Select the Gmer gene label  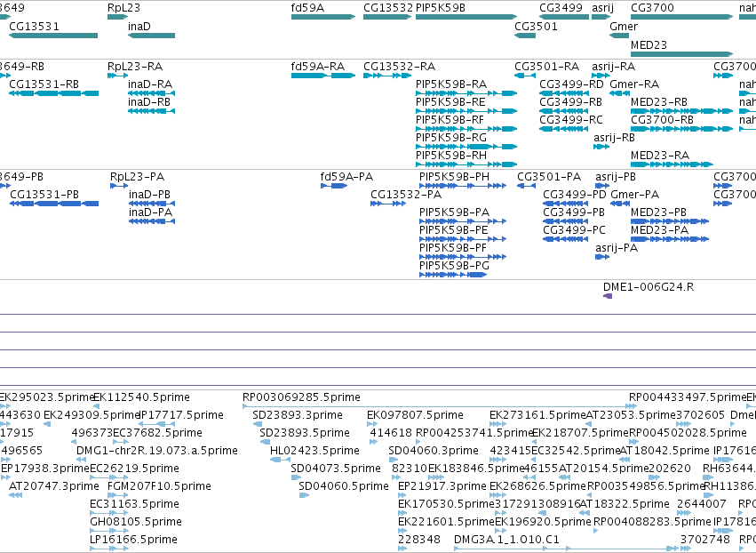(624, 27)
